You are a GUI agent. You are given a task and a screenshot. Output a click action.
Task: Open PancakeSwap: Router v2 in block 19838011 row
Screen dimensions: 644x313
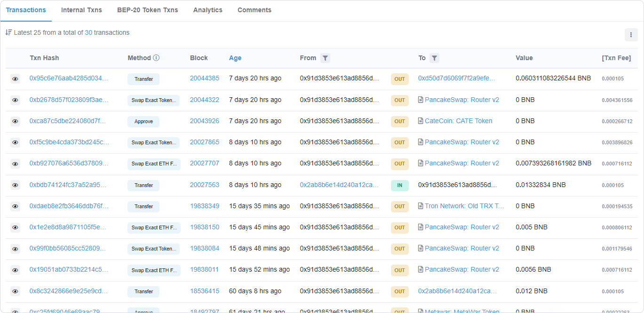462,269
